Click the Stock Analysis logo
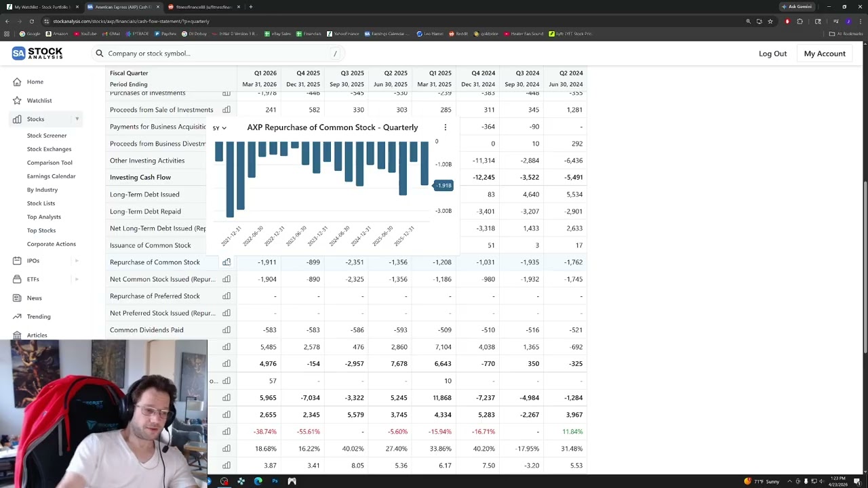 (x=37, y=54)
